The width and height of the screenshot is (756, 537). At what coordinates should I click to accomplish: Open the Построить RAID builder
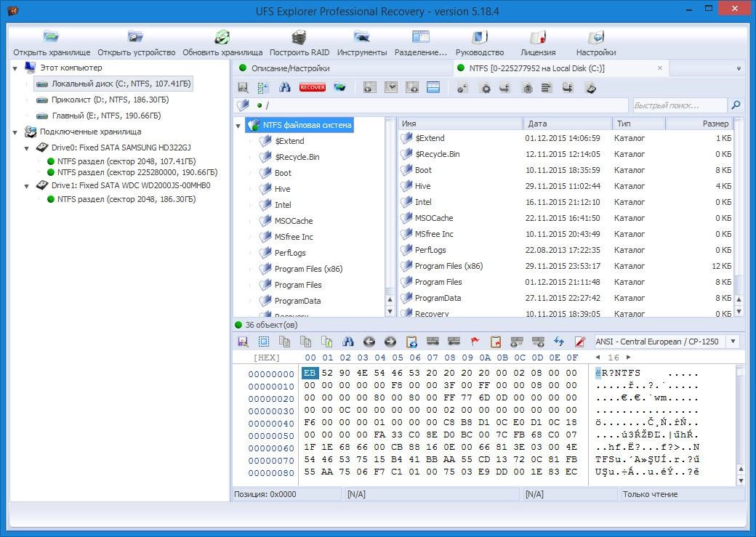click(299, 44)
